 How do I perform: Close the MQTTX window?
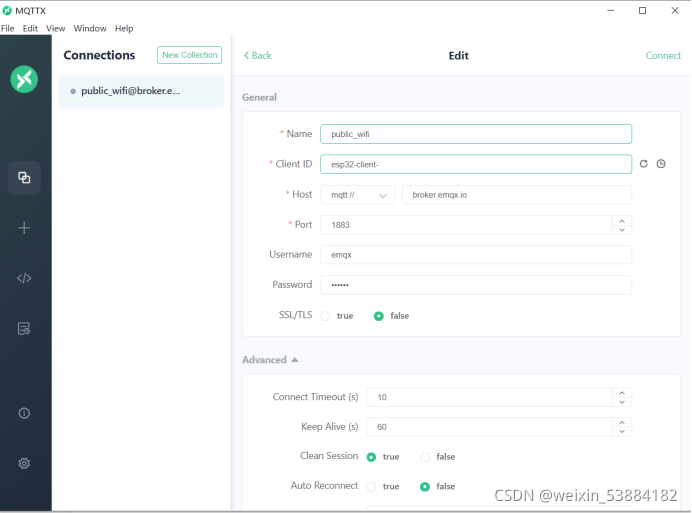(x=675, y=11)
